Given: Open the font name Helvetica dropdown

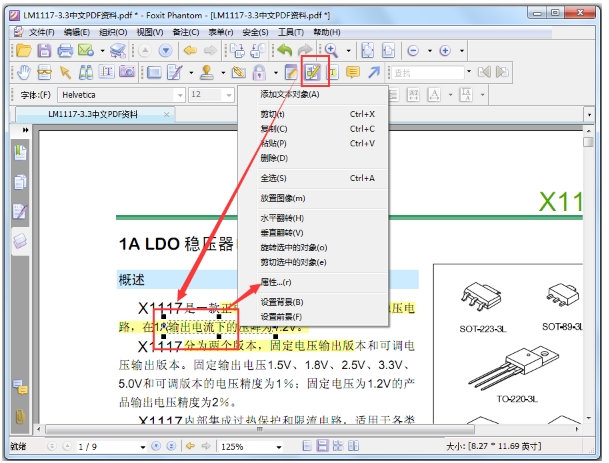Looking at the screenshot, I should pos(180,95).
